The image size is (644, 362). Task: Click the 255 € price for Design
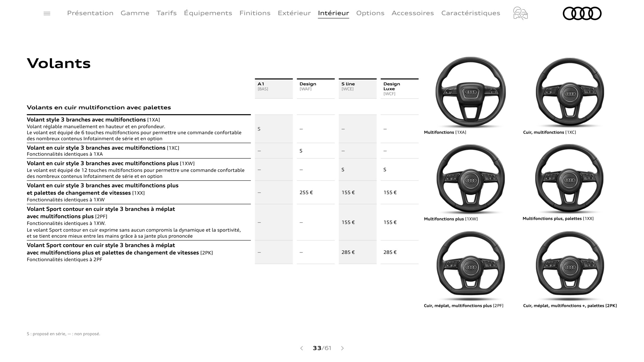click(306, 192)
